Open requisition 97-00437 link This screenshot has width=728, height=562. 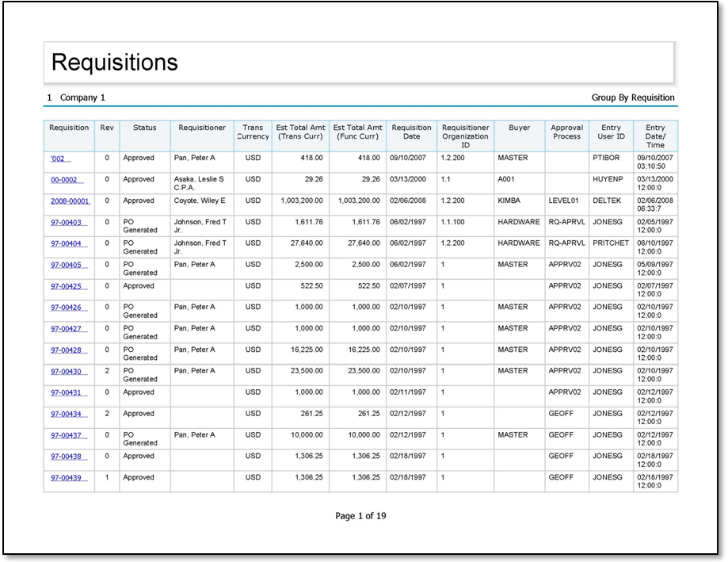66,435
